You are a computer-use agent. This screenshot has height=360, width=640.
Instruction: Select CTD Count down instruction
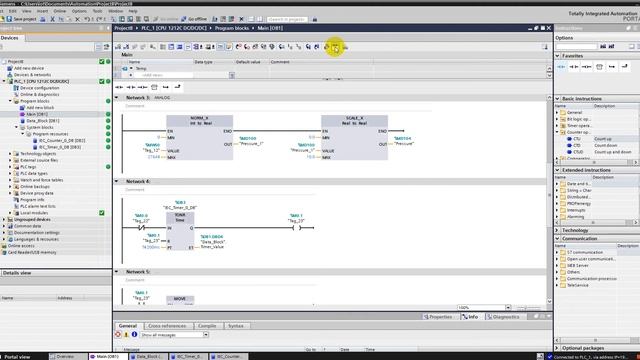[577, 145]
